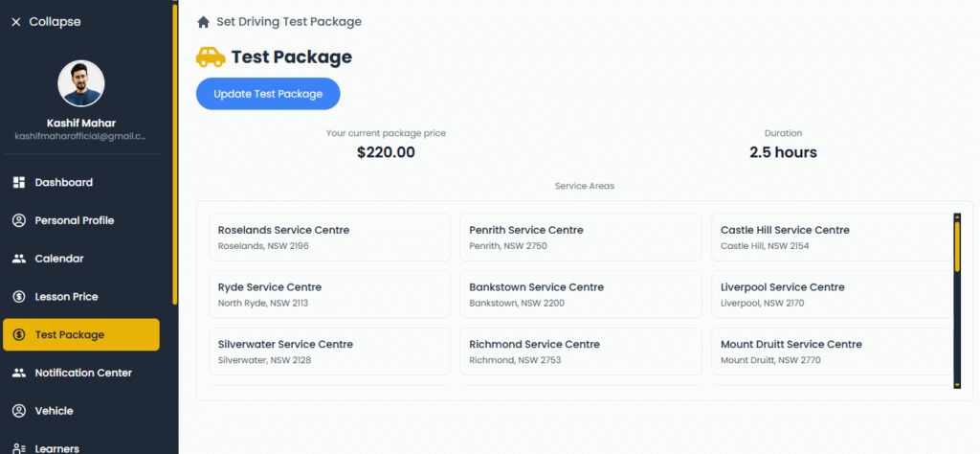Select the Penrith Service Centre card
980x454 pixels.
(580, 238)
